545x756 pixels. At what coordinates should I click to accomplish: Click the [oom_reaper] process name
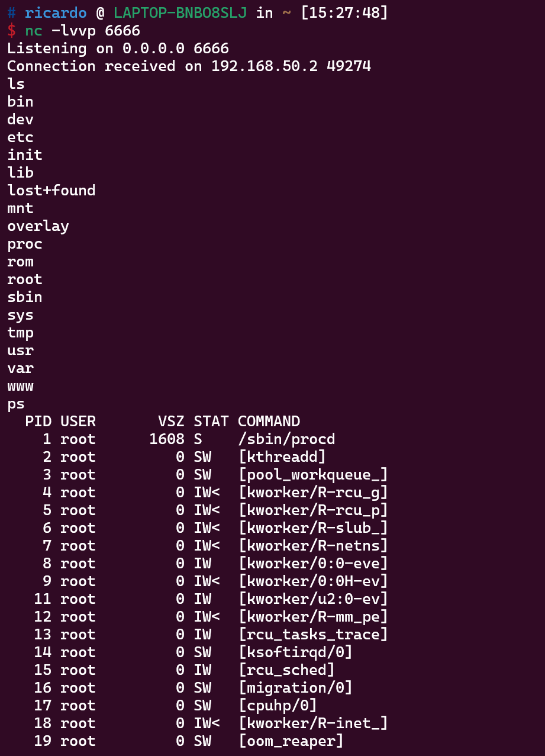tap(291, 741)
